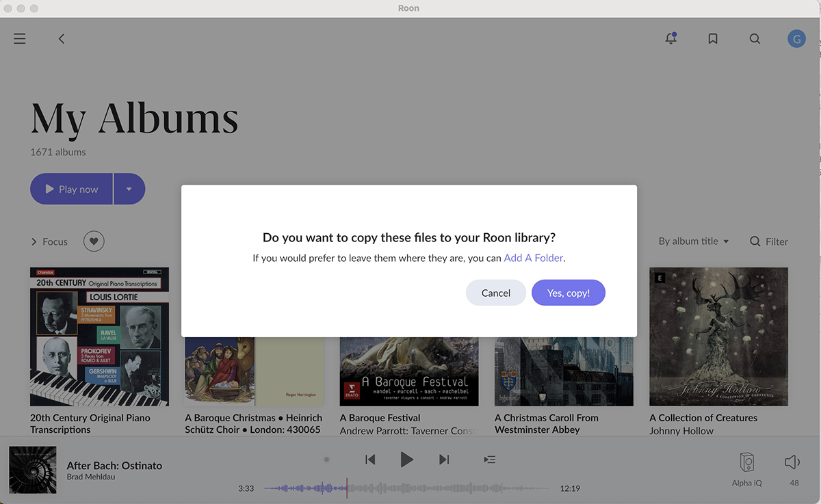This screenshot has height=504, width=821.
Task: Skip to the next track
Action: 444,460
